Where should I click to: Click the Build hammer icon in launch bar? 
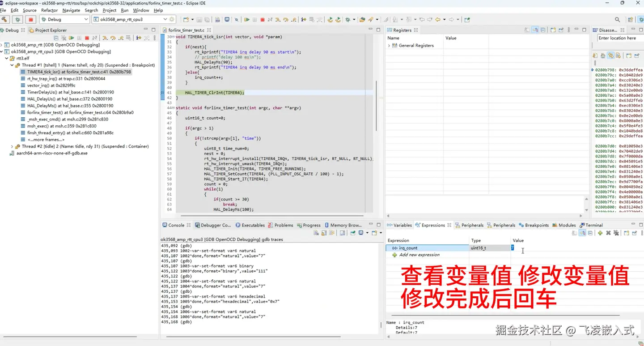coord(4,19)
